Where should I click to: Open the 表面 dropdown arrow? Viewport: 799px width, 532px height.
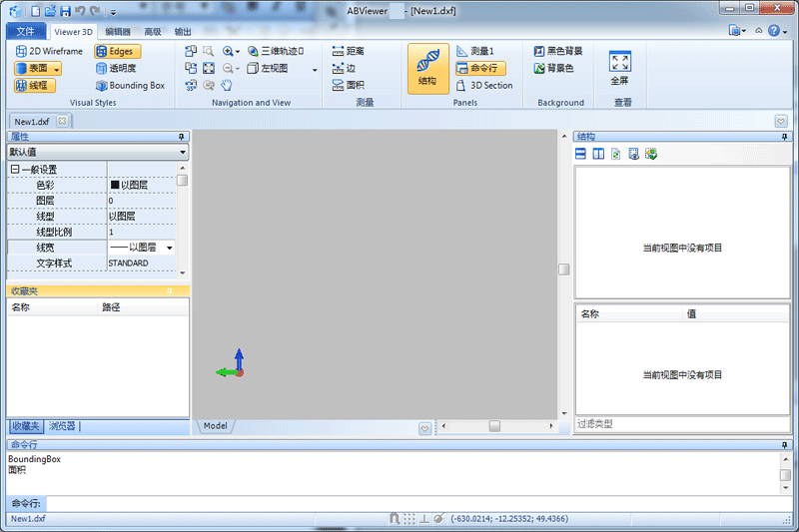pyautogui.click(x=57, y=68)
